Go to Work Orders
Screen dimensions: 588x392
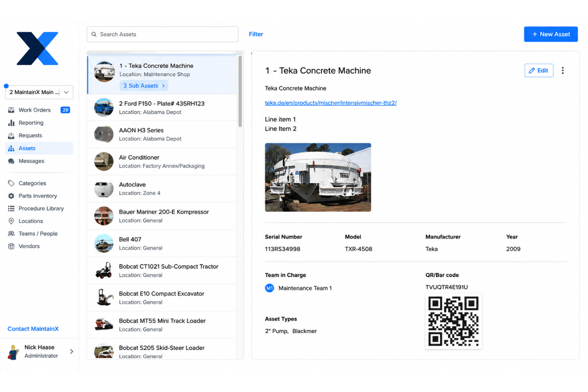pos(35,110)
